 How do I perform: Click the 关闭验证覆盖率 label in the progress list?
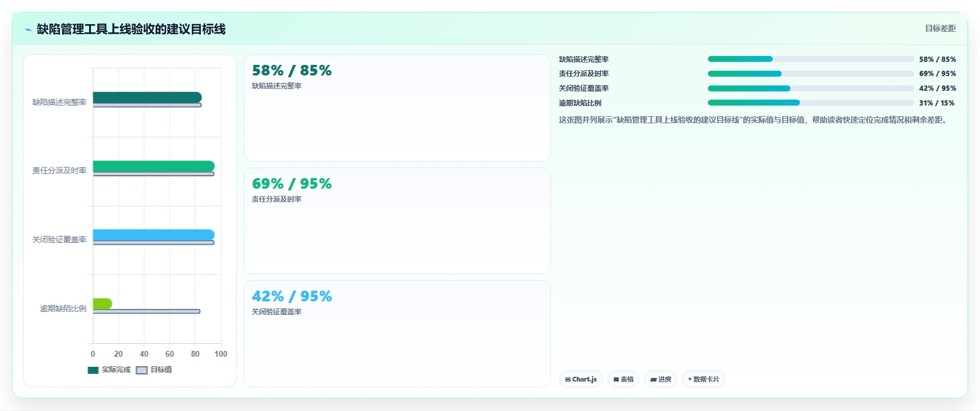[584, 88]
